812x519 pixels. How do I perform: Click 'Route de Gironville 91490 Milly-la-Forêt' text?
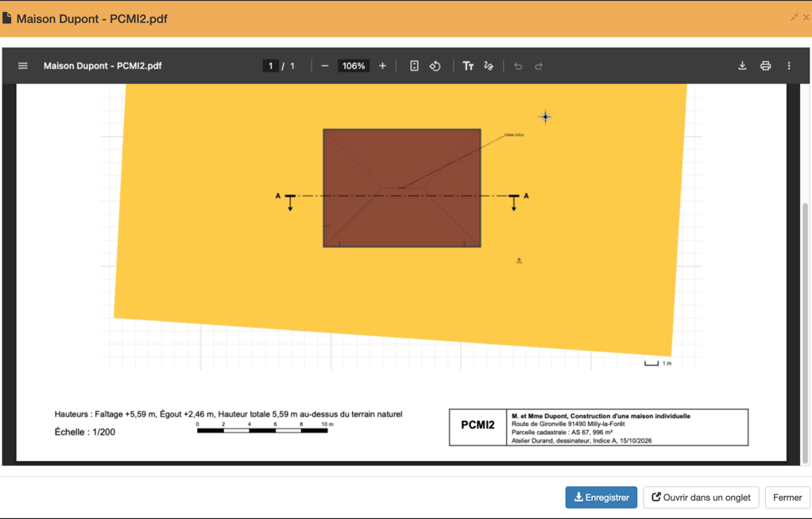coord(568,424)
